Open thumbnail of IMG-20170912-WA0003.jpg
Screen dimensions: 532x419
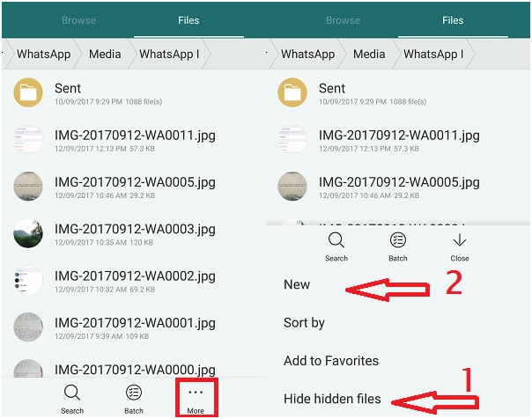tap(28, 233)
